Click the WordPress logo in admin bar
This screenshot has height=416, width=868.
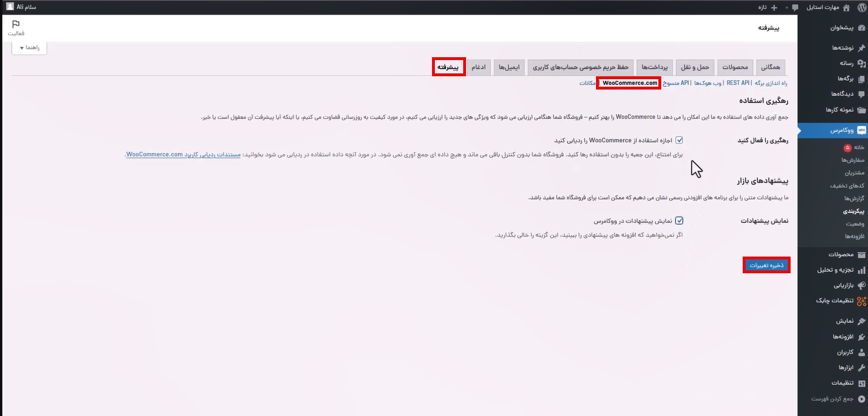[x=860, y=8]
